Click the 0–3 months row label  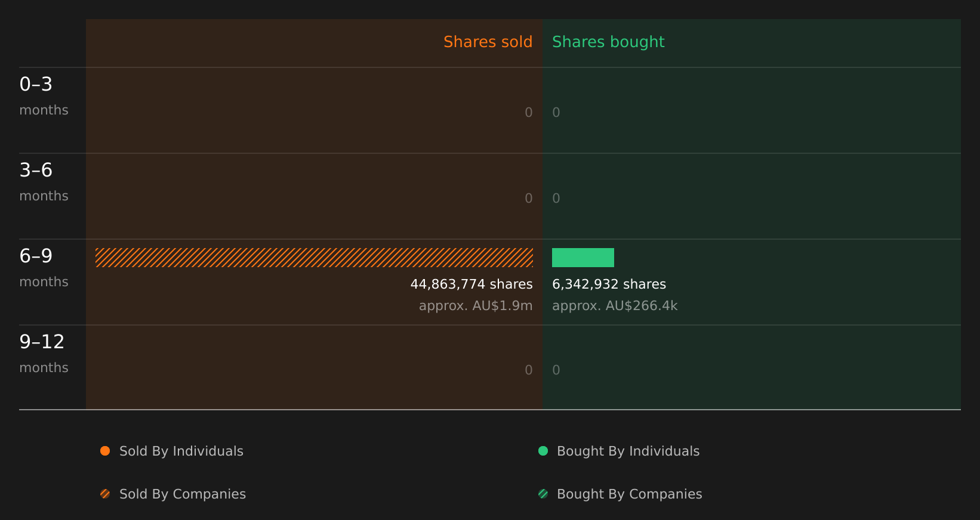pos(44,96)
